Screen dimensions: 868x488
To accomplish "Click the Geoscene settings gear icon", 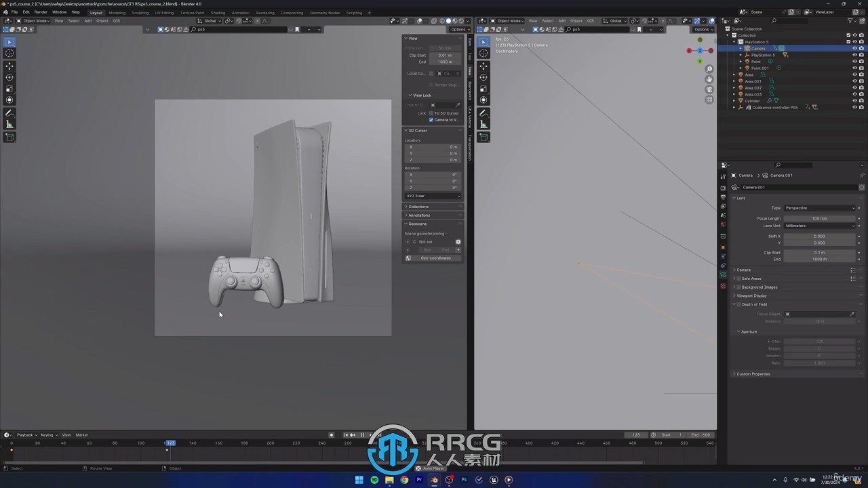I will (458, 242).
